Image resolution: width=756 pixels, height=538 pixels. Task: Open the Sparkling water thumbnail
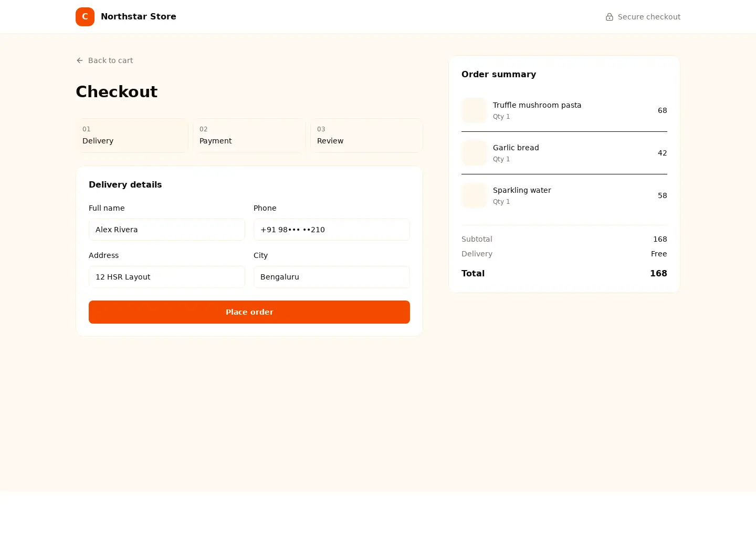(x=474, y=195)
